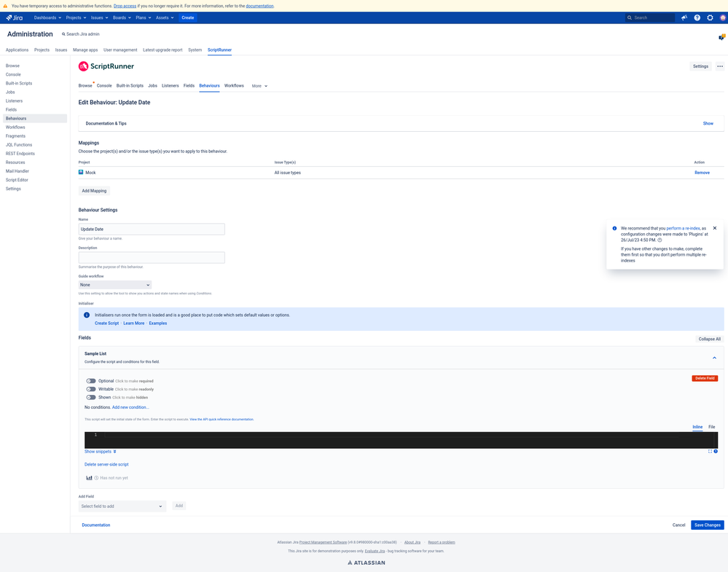
Task: Click the feedback icon below the avatar
Action: (721, 36)
